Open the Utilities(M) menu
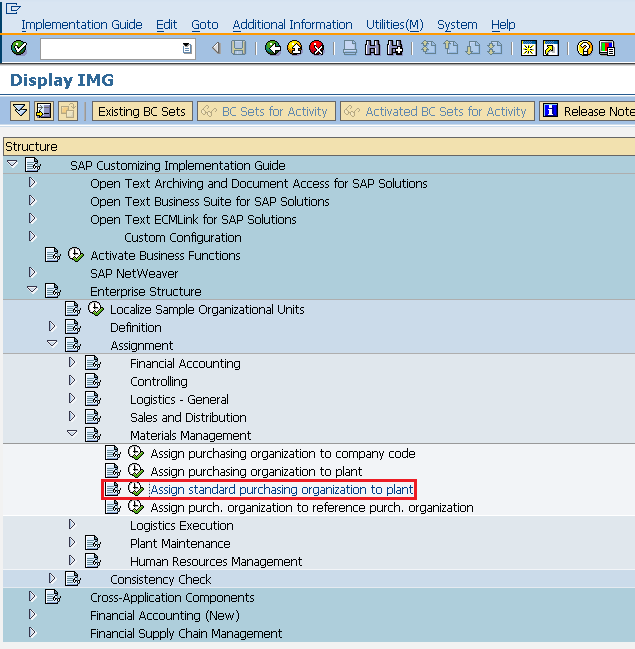The width and height of the screenshot is (635, 649). point(394,25)
